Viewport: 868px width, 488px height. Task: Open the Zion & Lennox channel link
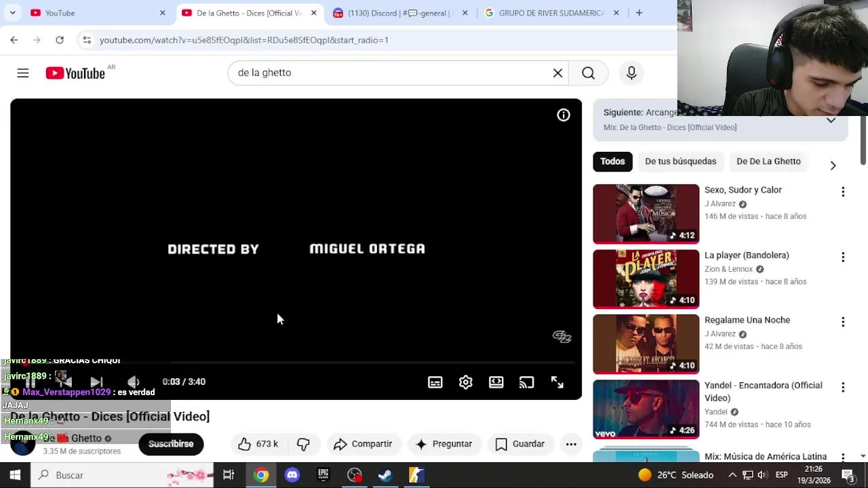point(729,269)
